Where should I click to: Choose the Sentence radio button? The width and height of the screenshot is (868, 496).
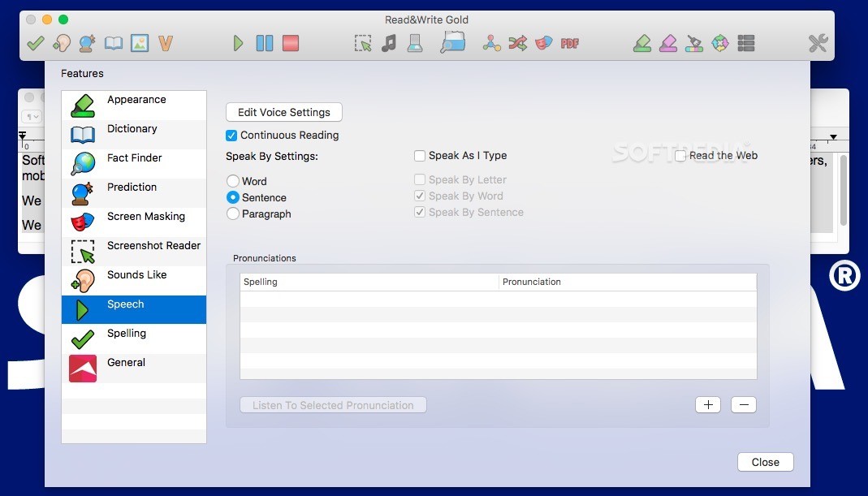click(232, 197)
